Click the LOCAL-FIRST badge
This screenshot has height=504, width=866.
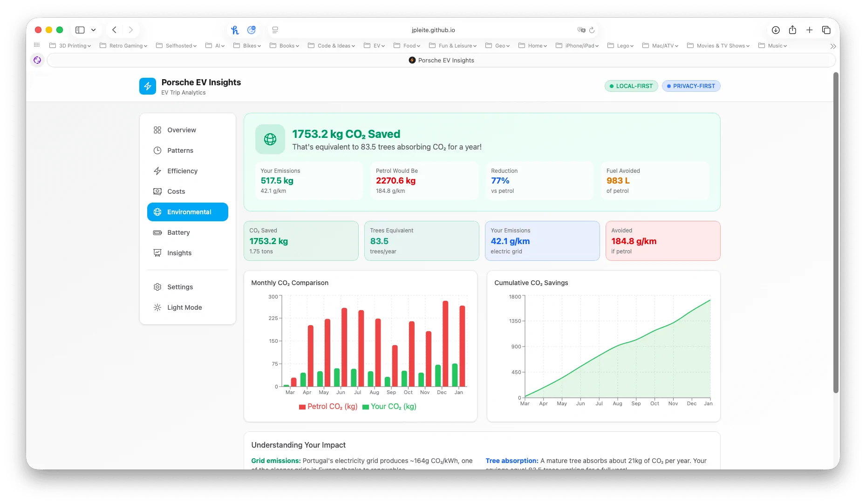(631, 86)
